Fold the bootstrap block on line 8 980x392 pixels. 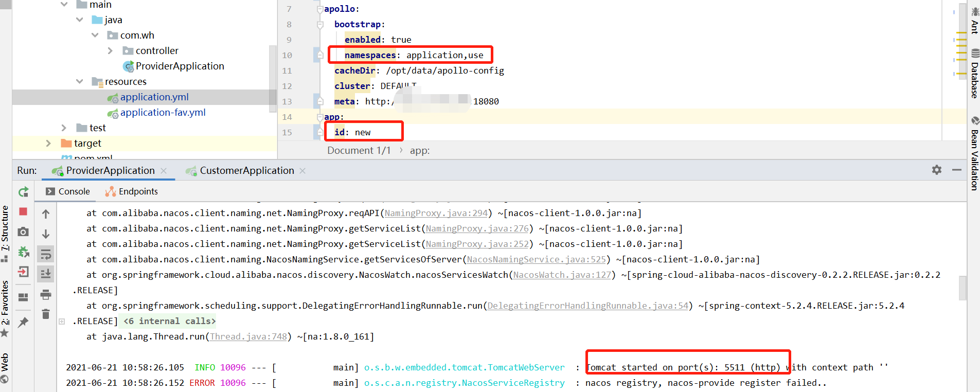coord(320,25)
